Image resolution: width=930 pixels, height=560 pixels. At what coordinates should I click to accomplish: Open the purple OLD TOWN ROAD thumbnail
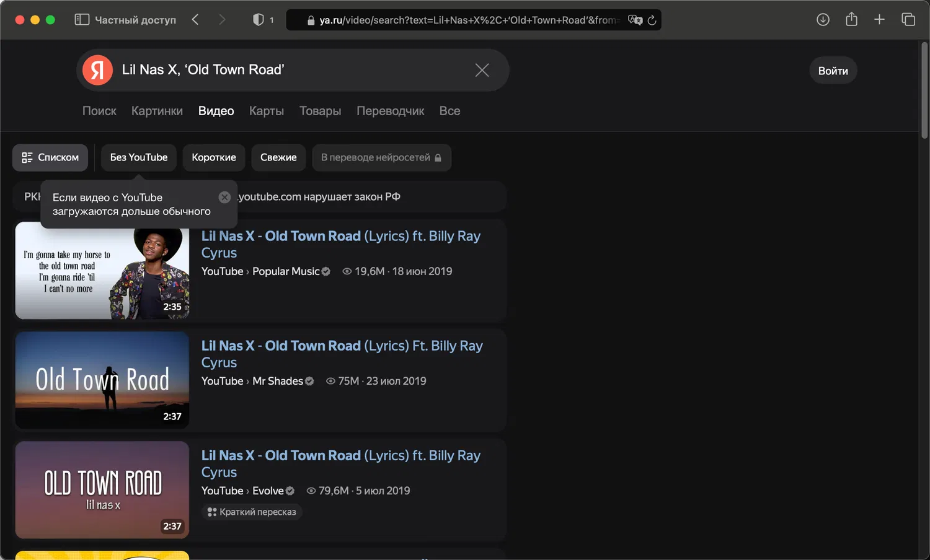(102, 489)
